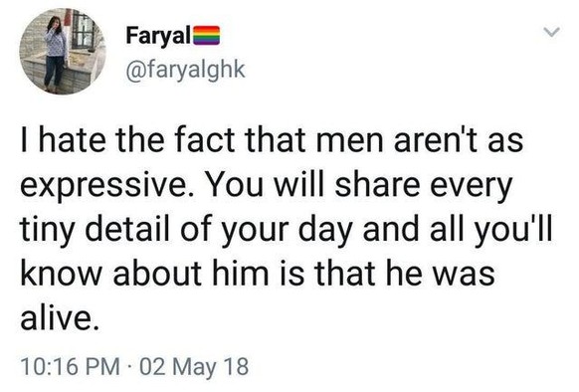Open the display name Faryal
This screenshot has width=579, height=392.
159,36
